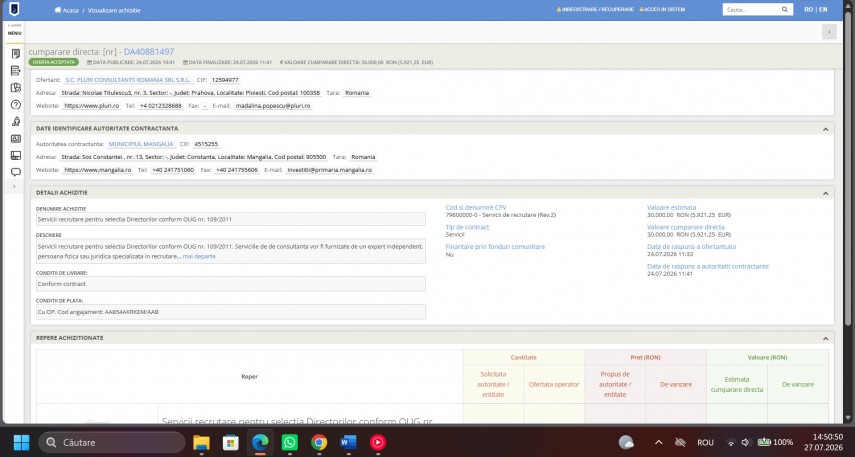Click the Valoare estimata label
Screen dimensions: 855x457
point(671,208)
